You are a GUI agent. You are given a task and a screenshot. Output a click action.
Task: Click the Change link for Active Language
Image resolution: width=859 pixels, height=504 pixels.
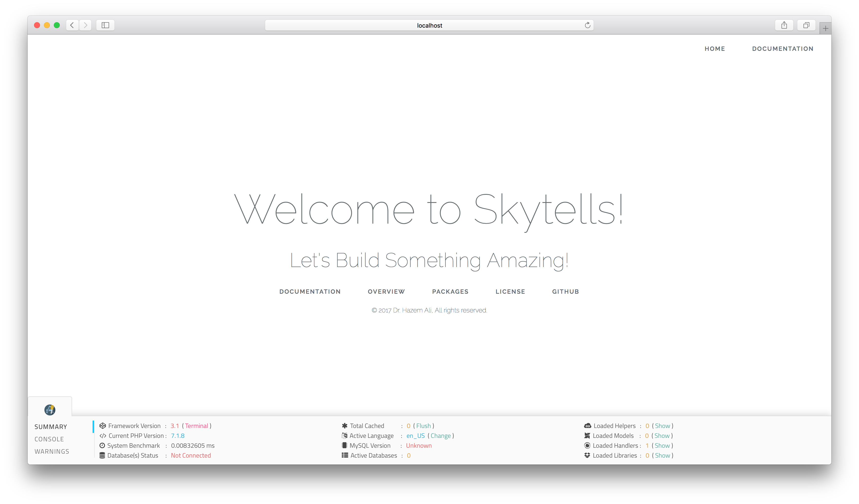(440, 435)
